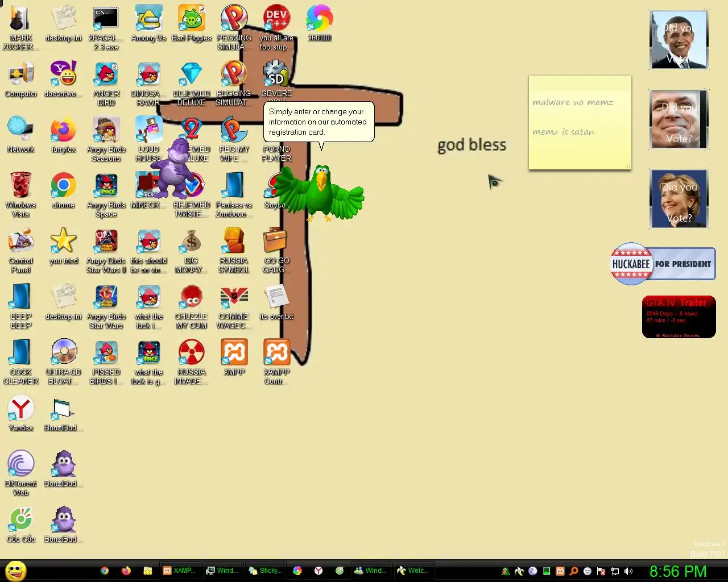Image resolution: width=728 pixels, height=582 pixels.
Task: Open the GO GO GADG... briefcase icon
Action: [276, 251]
